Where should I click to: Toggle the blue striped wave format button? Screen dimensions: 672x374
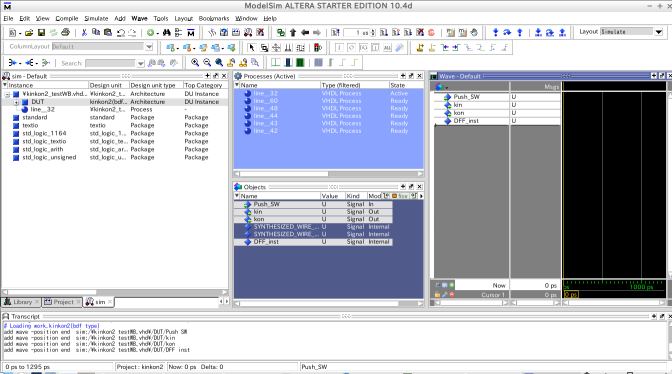coord(288,63)
